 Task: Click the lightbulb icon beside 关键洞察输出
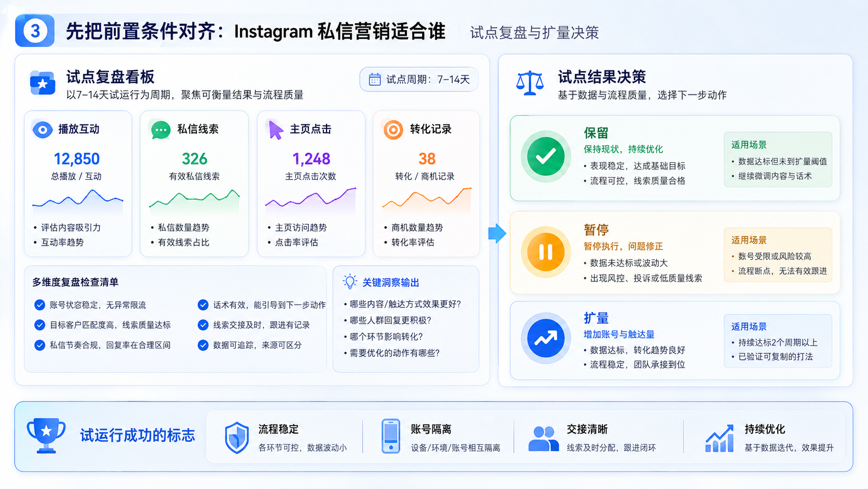point(350,282)
